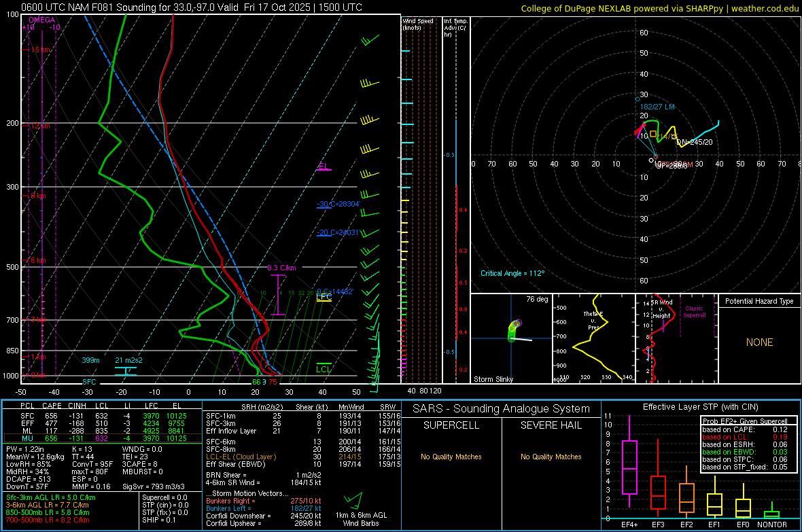This screenshot has width=802, height=532.
Task: Click the green LCL marker on the skew-T
Action: coord(324,368)
